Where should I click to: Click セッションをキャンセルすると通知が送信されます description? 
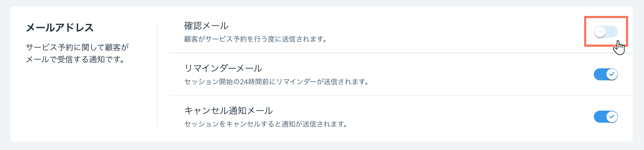(266, 124)
